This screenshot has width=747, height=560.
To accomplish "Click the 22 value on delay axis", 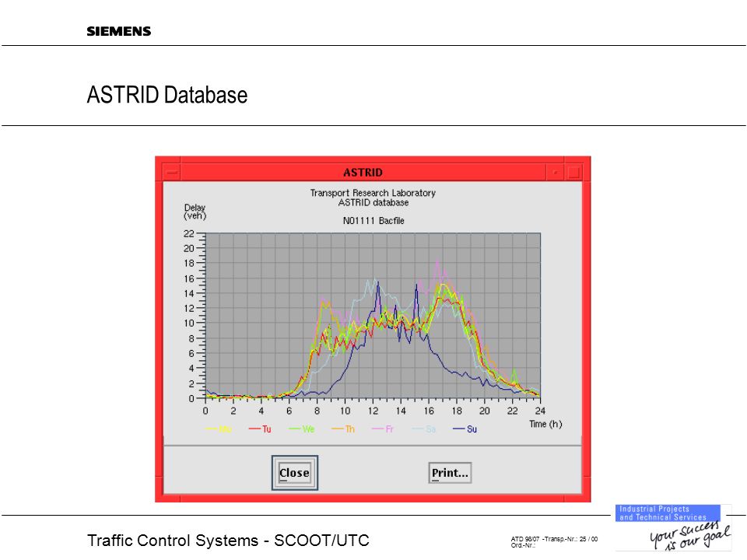I will point(188,234).
